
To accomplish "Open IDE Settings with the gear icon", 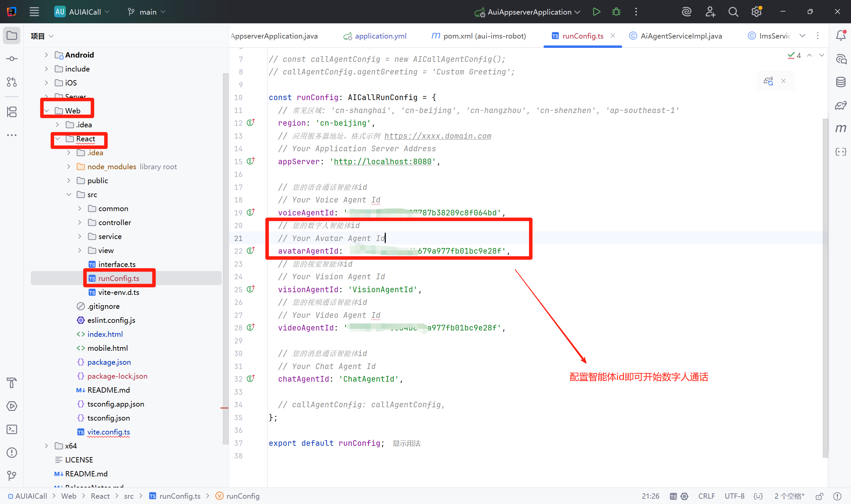I will pyautogui.click(x=756, y=12).
